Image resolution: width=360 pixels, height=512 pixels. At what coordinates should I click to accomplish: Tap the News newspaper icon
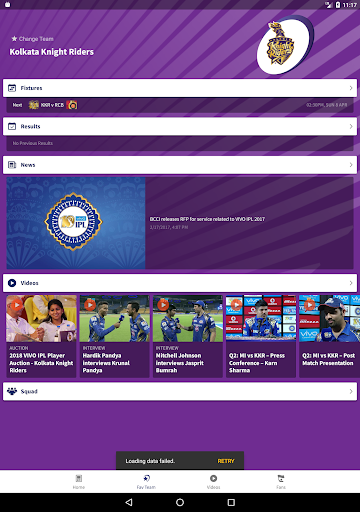click(12, 165)
